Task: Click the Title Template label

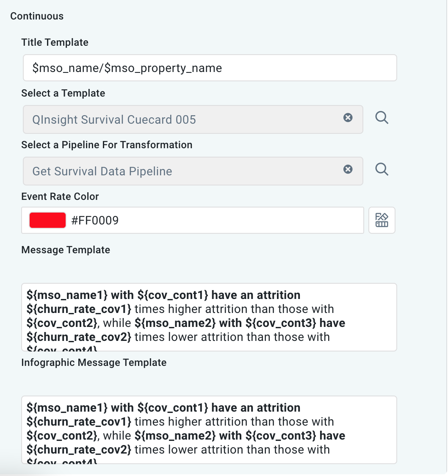Action: pos(55,42)
